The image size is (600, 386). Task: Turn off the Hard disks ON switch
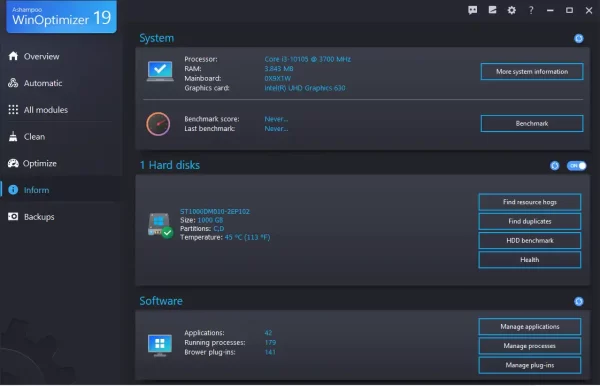click(x=576, y=166)
